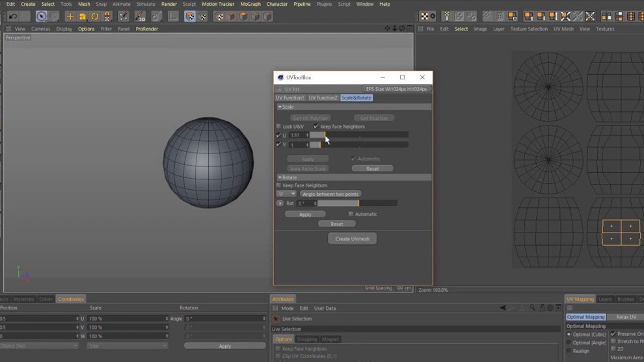Image resolution: width=644 pixels, height=362 pixels.
Task: Click Reset button in Scale section
Action: point(373,169)
